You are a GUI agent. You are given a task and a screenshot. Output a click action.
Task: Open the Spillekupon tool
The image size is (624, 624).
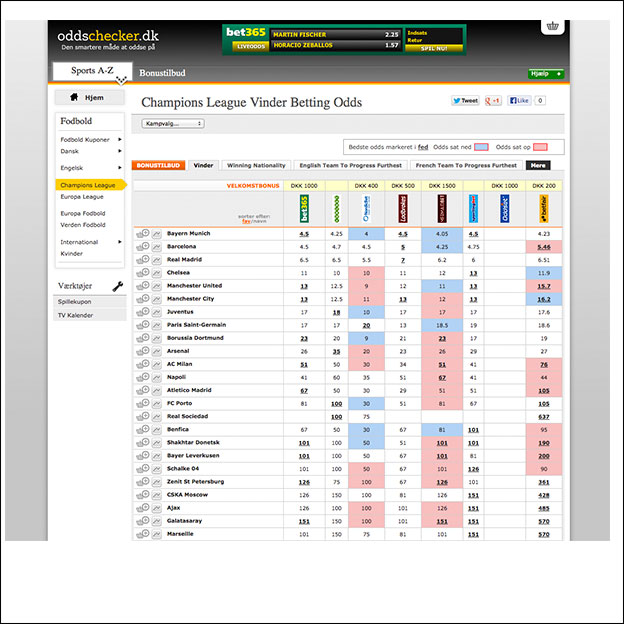coord(90,302)
